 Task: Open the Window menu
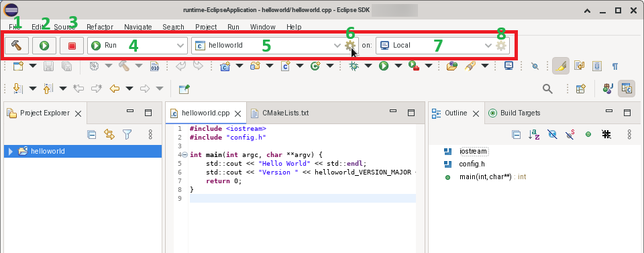(263, 27)
